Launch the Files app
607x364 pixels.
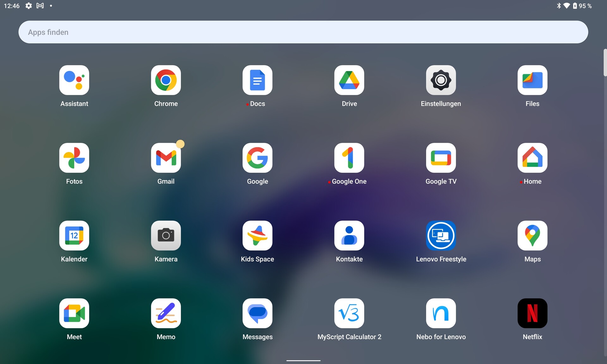pyautogui.click(x=532, y=80)
